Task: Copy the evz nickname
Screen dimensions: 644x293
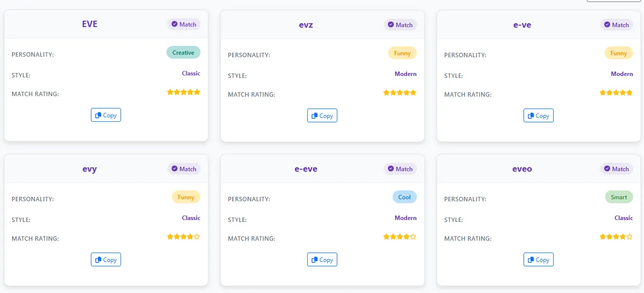Action: tap(322, 116)
